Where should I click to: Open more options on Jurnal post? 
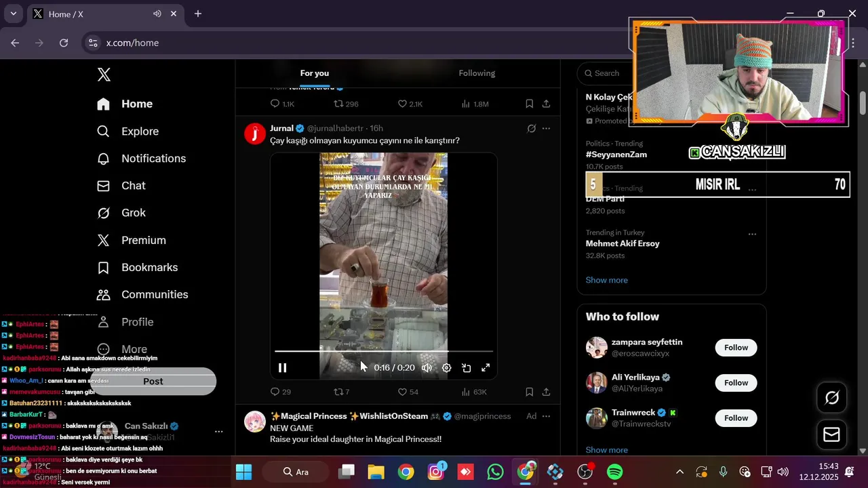tap(546, 129)
